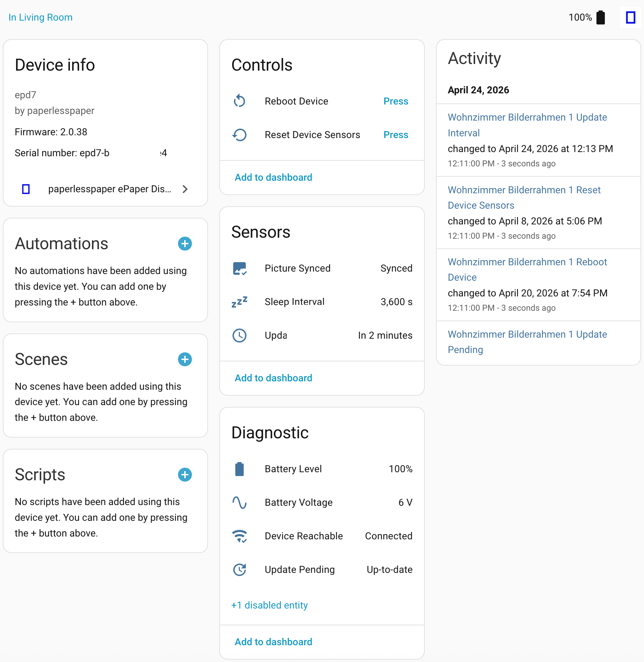
Task: Click the clock icon for update sensor
Action: pyautogui.click(x=239, y=335)
